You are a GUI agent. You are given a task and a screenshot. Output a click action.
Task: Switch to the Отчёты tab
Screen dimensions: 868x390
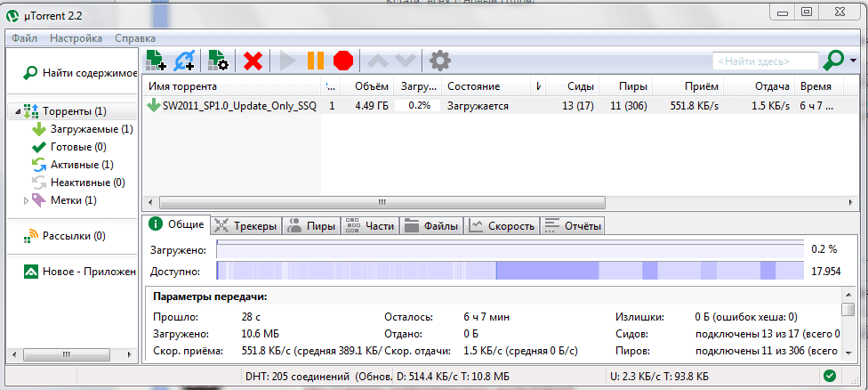click(x=574, y=225)
